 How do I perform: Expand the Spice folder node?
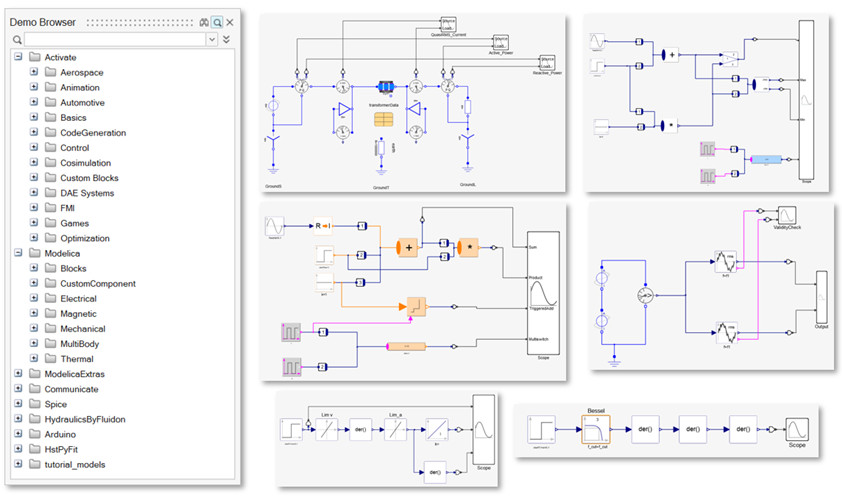[x=20, y=404]
